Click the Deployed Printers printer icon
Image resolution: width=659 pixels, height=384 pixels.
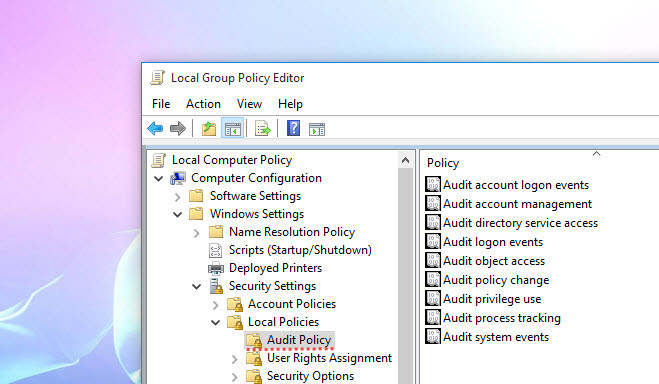(x=216, y=268)
